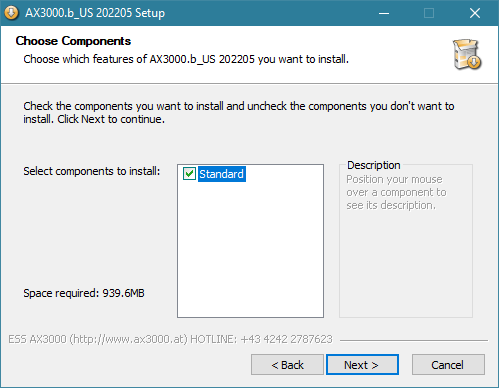
Task: Click the Description group title label
Action: pos(374,165)
